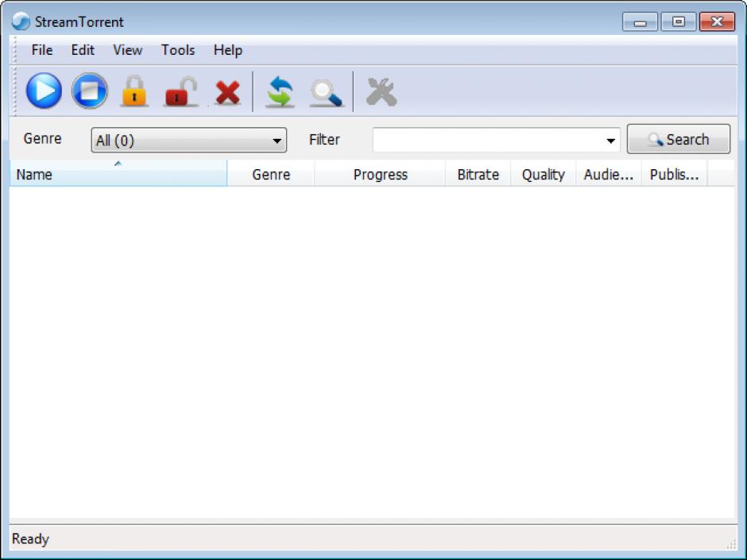Click the StreamTorrent title bar logo

coord(21,21)
